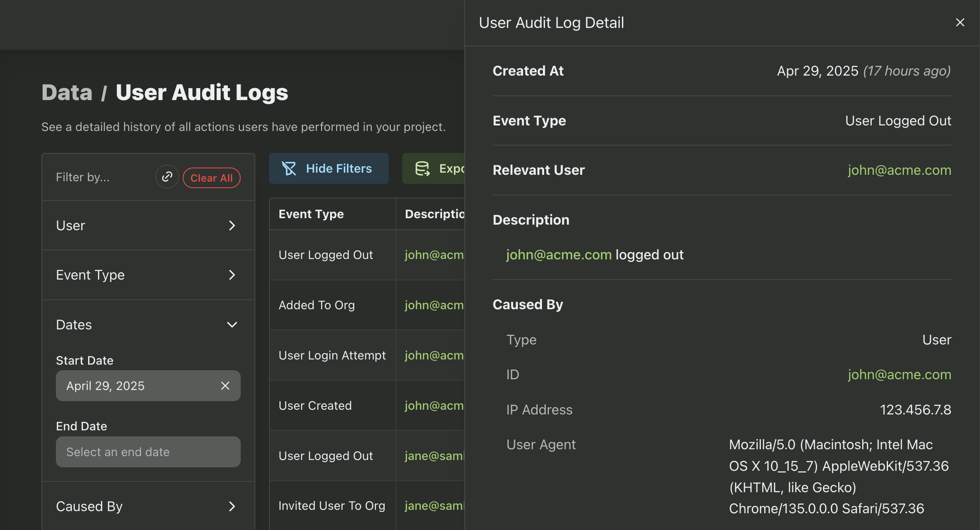Screen dimensions: 980x530
Task: Select the Added To Org row
Action: (x=367, y=305)
